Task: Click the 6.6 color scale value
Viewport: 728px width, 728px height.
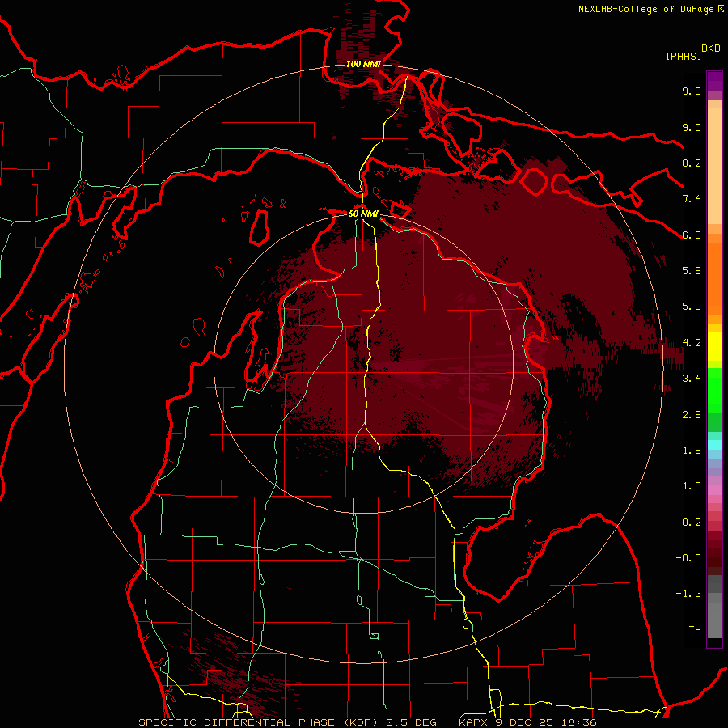Action: coord(692,235)
